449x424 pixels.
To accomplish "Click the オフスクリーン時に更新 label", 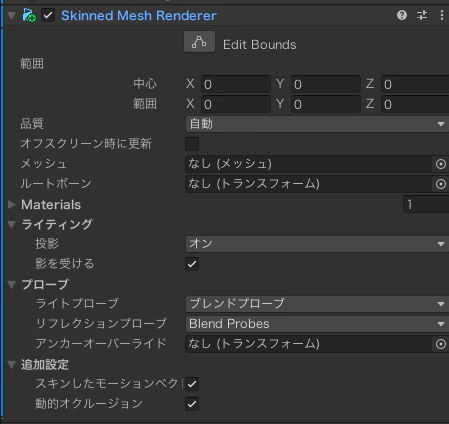I will click(86, 144).
